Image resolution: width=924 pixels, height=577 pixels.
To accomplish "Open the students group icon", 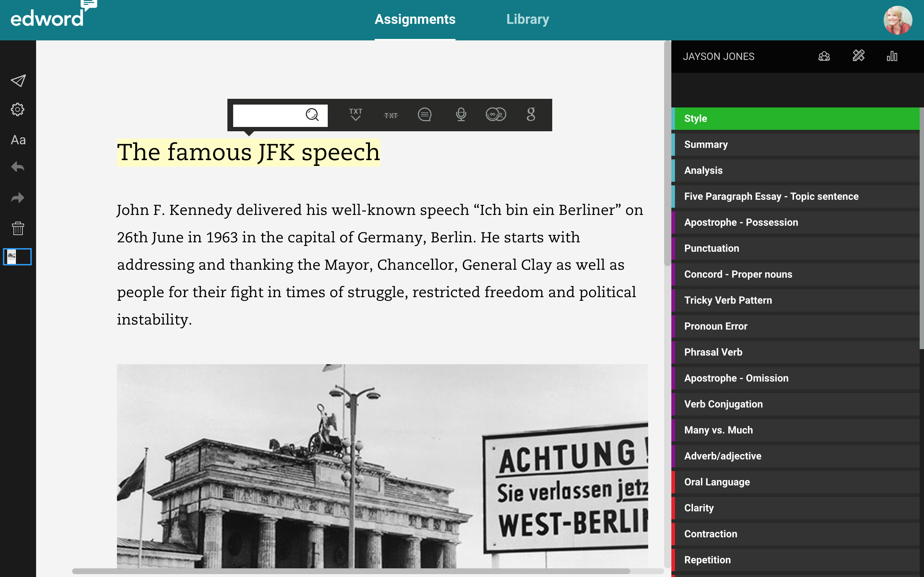I will pyautogui.click(x=824, y=57).
